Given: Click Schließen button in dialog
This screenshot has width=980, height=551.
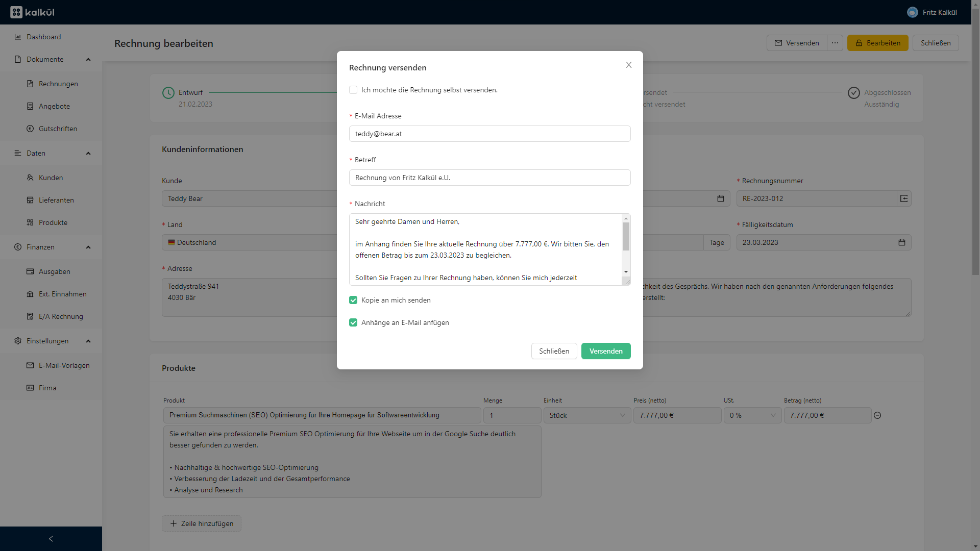Looking at the screenshot, I should pyautogui.click(x=554, y=351).
